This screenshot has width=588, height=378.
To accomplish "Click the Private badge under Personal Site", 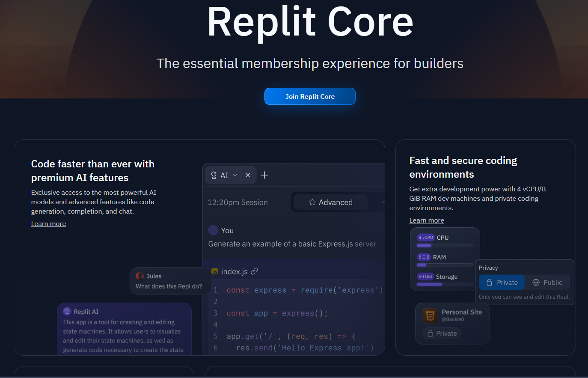I will [x=442, y=333].
